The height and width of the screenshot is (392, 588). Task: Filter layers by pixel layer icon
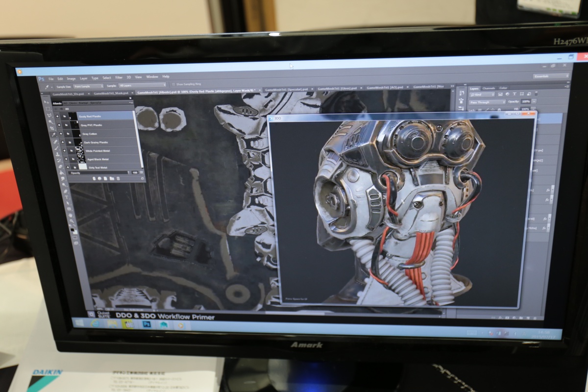point(500,94)
